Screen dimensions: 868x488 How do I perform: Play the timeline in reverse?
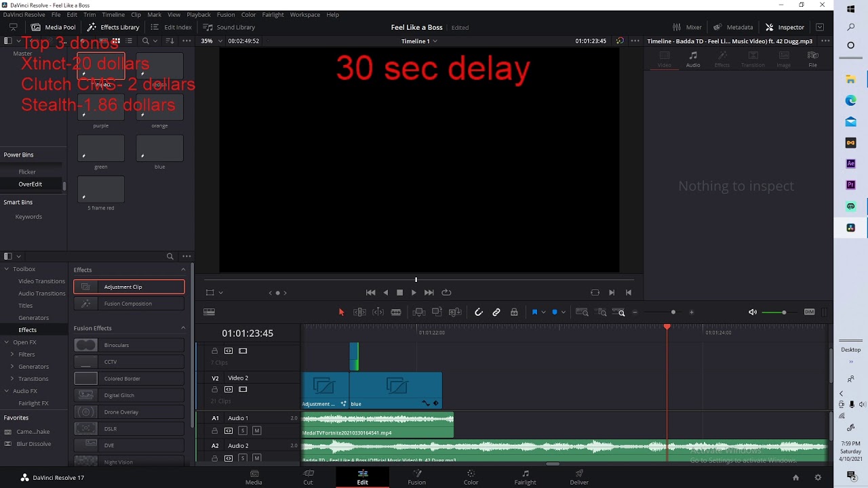pyautogui.click(x=386, y=293)
